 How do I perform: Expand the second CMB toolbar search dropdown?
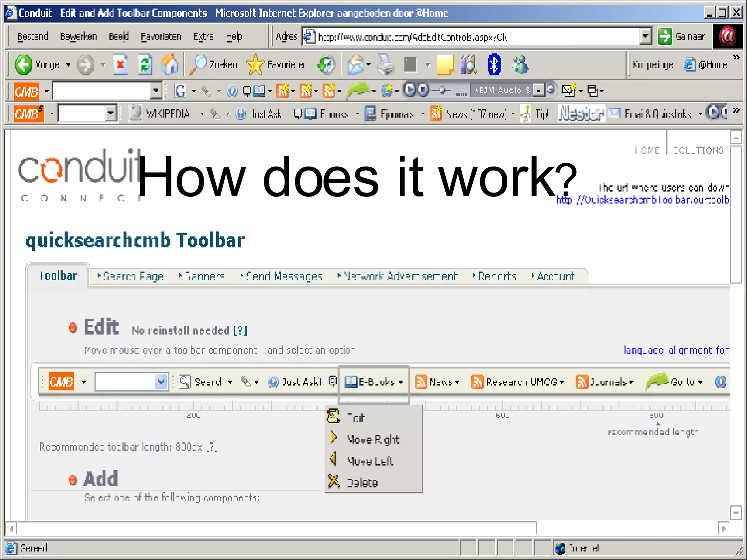pos(110,113)
